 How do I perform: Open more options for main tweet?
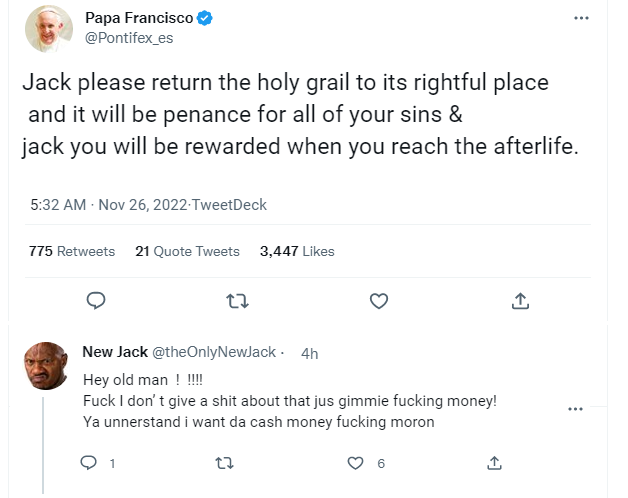[581, 18]
